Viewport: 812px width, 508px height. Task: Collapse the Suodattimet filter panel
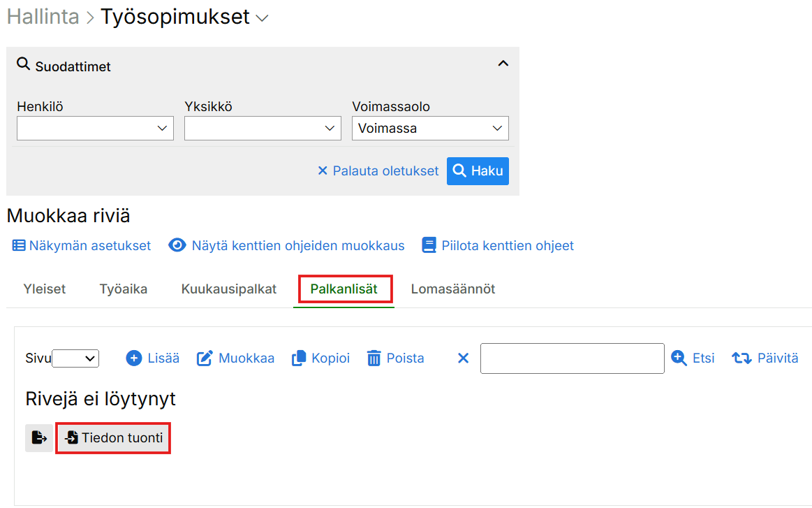tap(503, 64)
